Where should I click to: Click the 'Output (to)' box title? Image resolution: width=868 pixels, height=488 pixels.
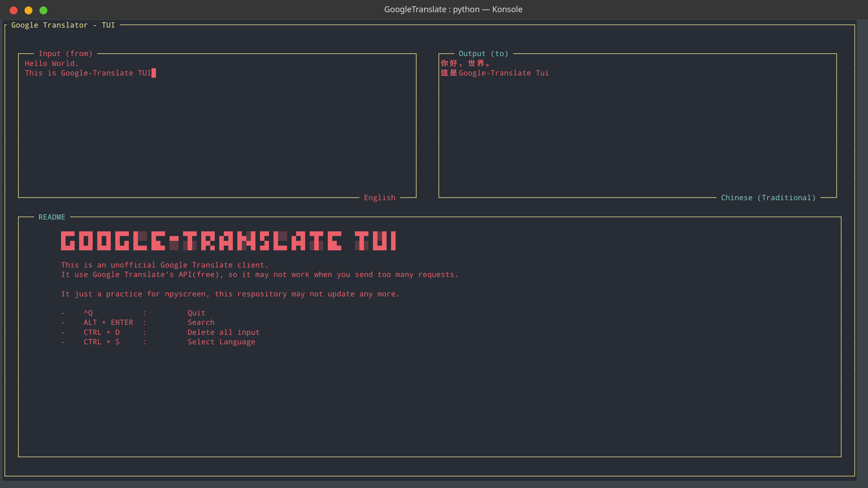[483, 53]
